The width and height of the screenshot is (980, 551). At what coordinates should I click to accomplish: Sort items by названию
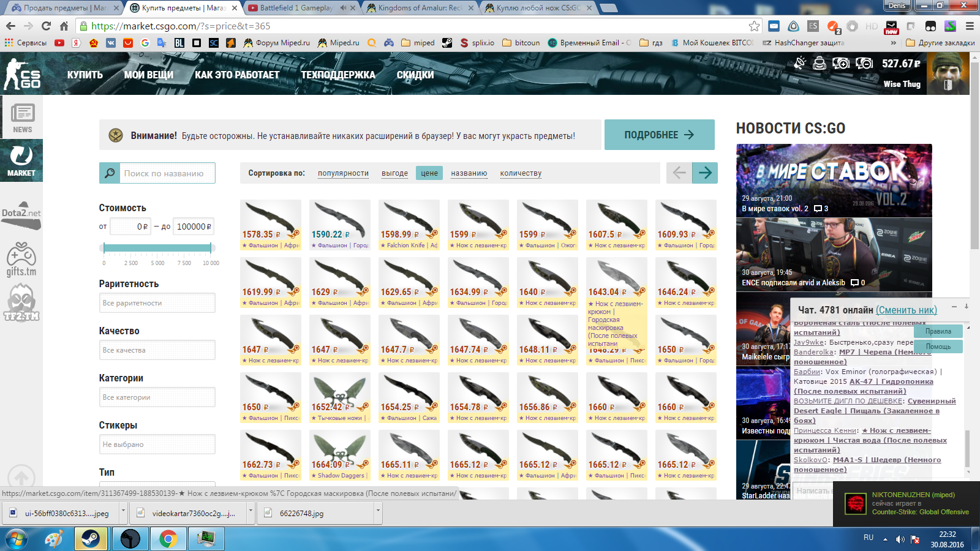pos(469,173)
